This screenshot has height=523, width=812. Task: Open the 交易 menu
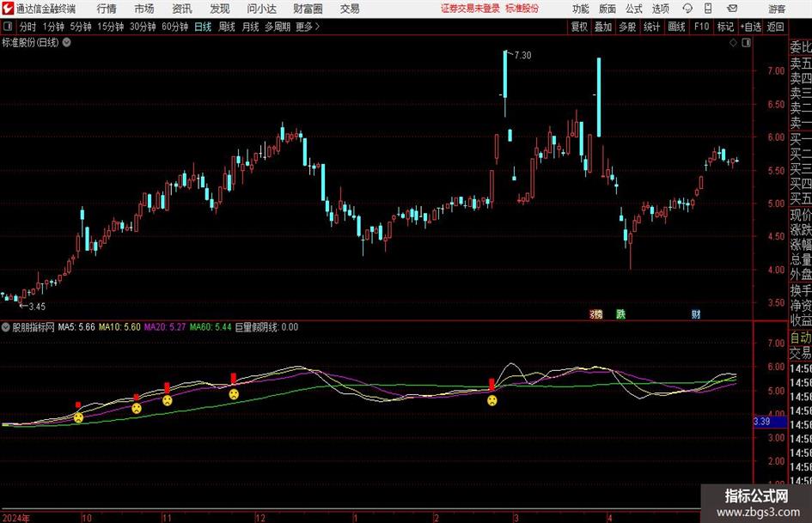350,9
